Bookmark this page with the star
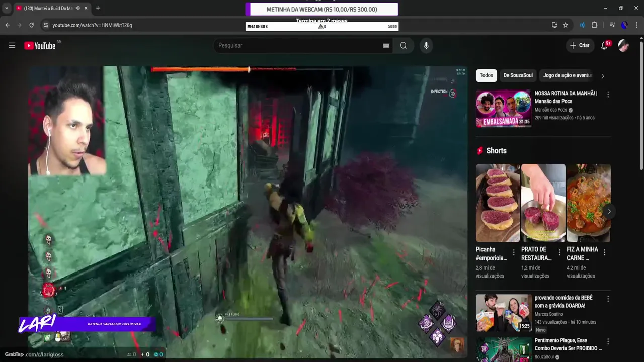This screenshot has height=362, width=644. point(566,25)
